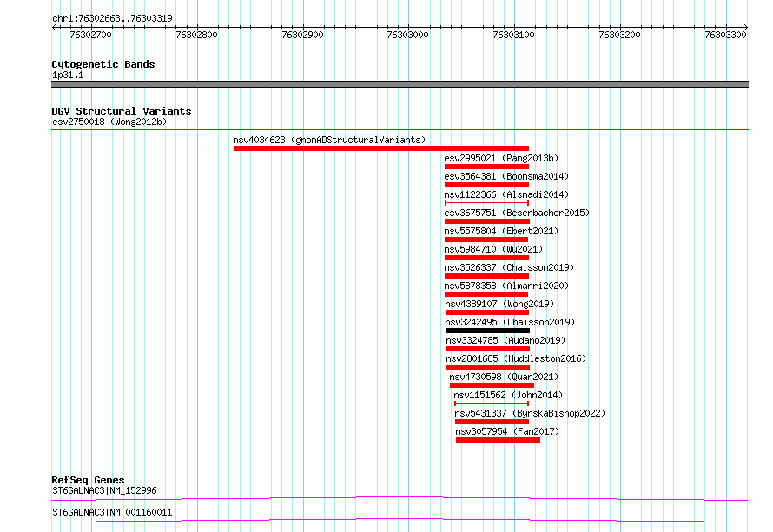Open gene ST6GALNAC3|NM_001160011
773x532 pixels.
(112, 512)
